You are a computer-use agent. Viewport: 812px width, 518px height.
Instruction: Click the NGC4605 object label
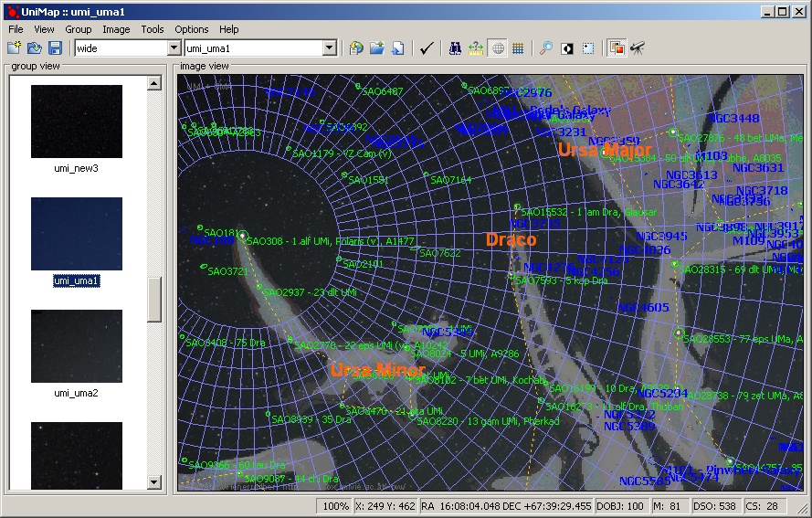pos(644,307)
